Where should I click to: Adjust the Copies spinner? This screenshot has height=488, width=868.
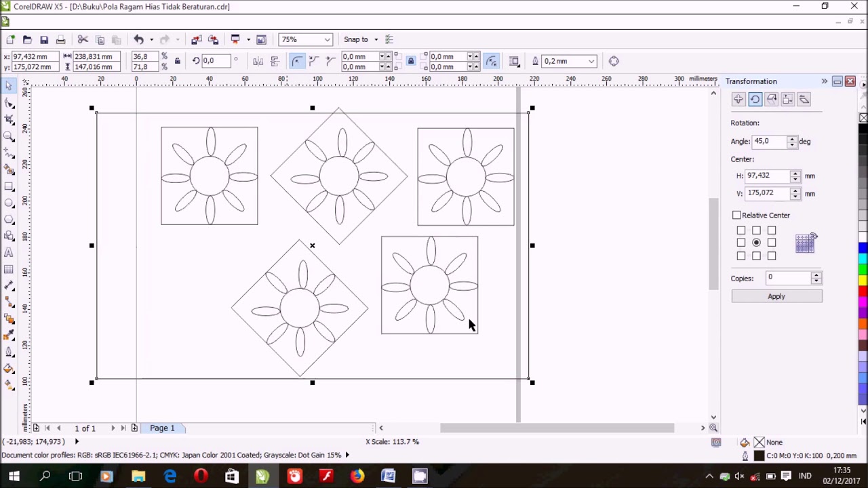click(x=816, y=278)
